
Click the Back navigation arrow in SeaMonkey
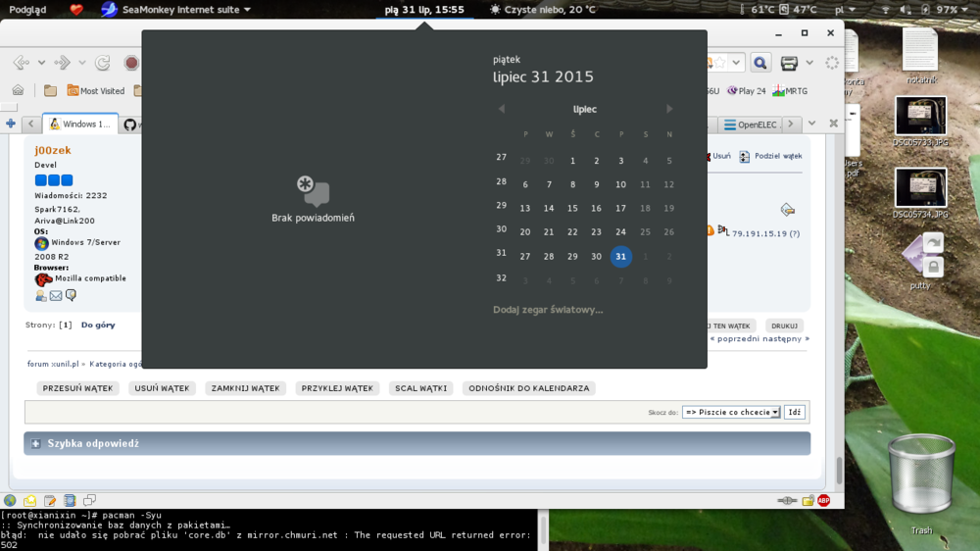pyautogui.click(x=22, y=63)
